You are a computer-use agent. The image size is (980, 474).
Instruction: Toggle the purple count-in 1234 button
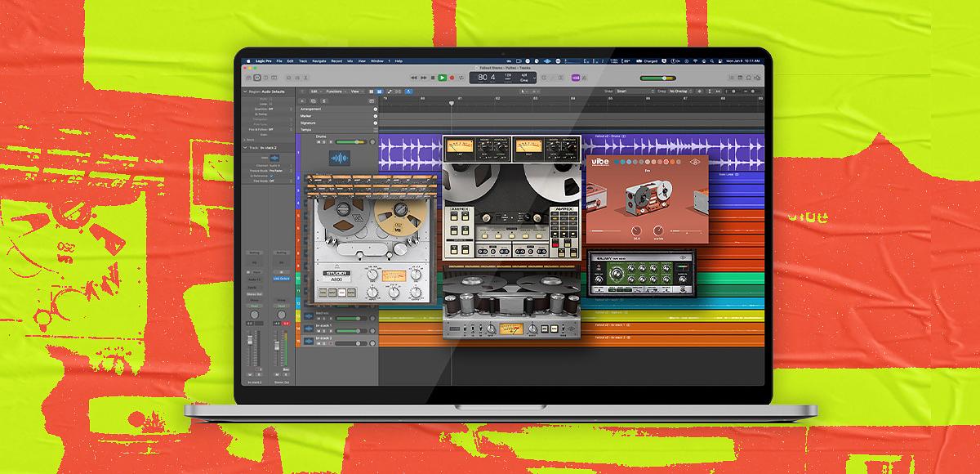[576, 78]
